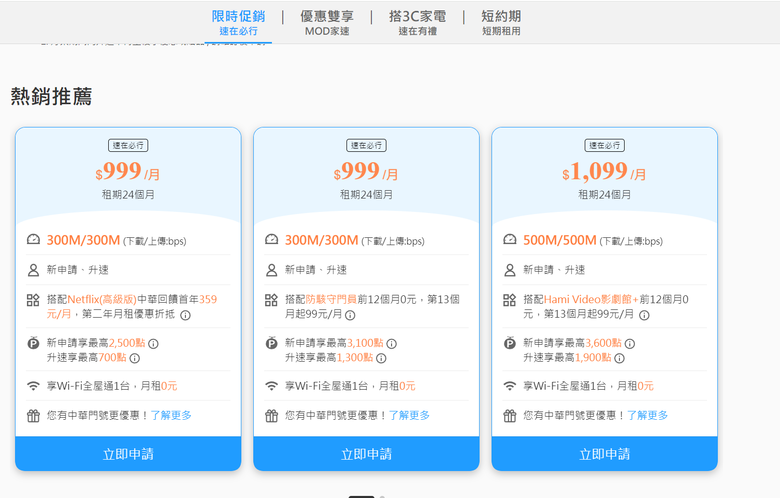This screenshot has height=498, width=780.
Task: Show info icon beside 700點
Action: tap(134, 358)
